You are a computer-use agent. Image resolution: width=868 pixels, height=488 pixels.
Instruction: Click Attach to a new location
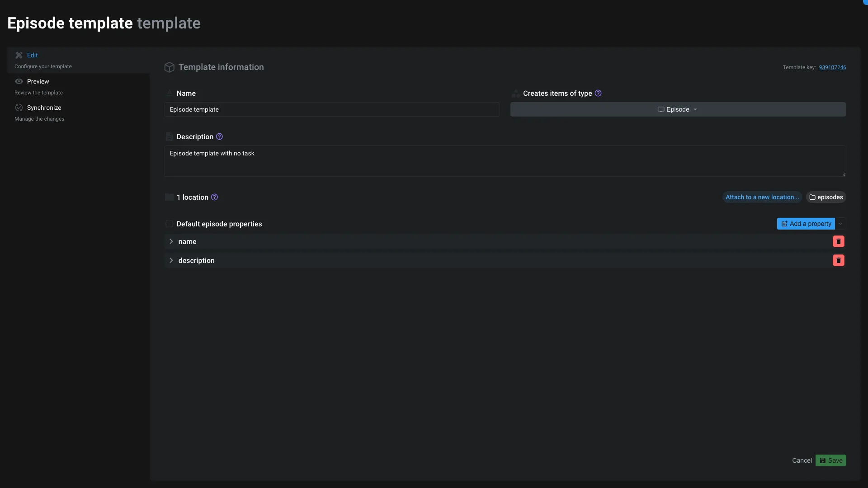(x=762, y=197)
